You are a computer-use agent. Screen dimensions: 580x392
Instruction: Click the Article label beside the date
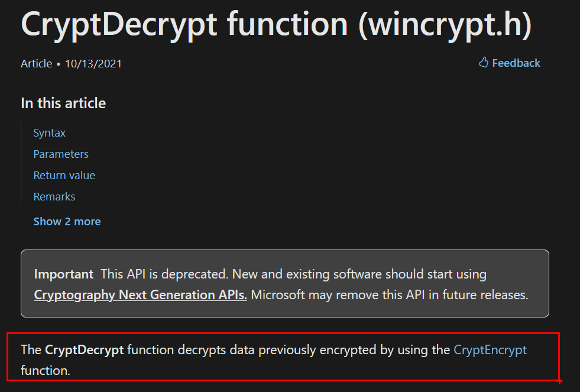point(37,64)
